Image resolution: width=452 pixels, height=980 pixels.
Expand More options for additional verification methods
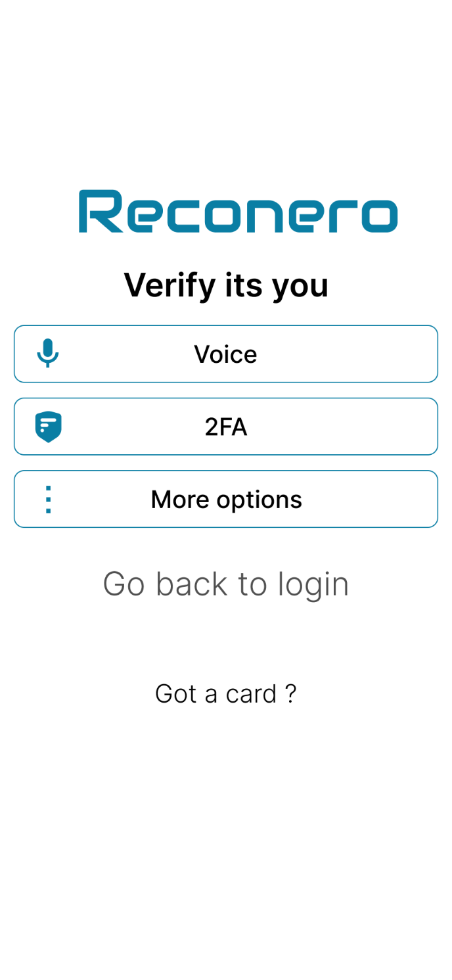(x=226, y=499)
